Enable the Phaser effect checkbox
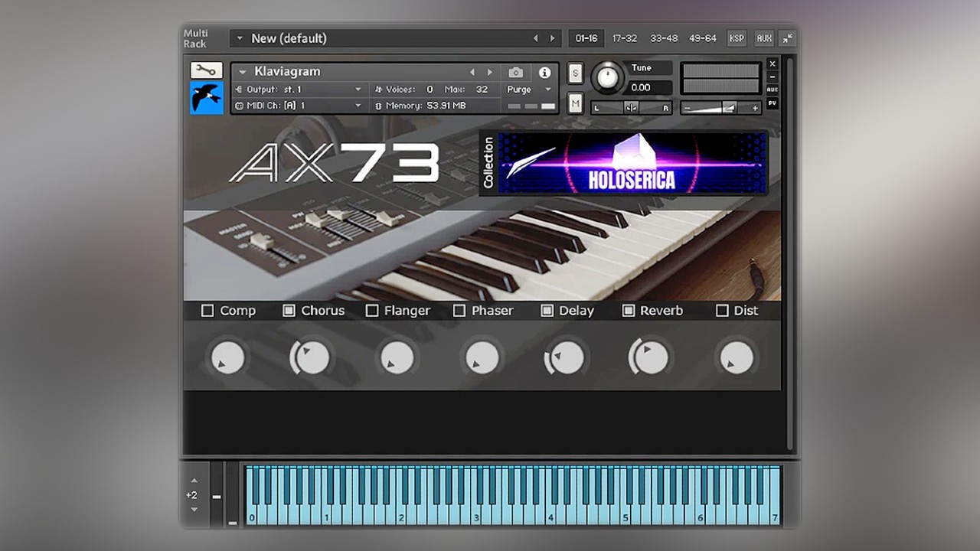The height and width of the screenshot is (551, 980). pos(459,311)
